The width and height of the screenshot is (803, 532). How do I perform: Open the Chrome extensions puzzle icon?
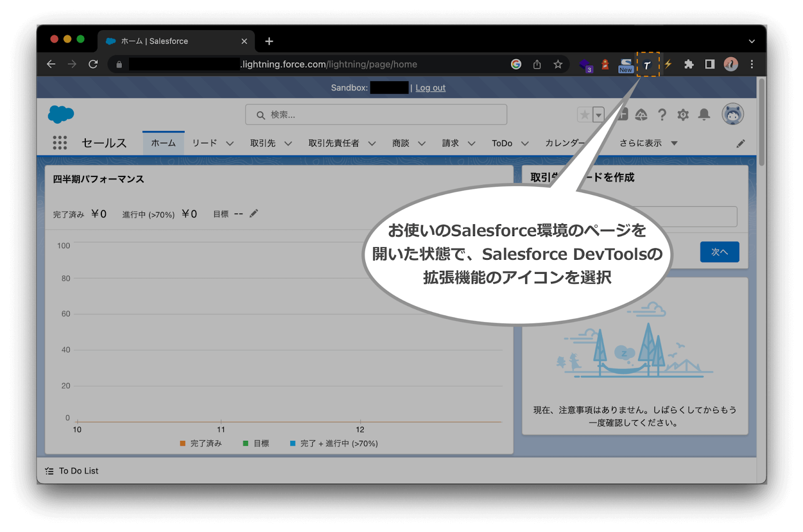[689, 64]
